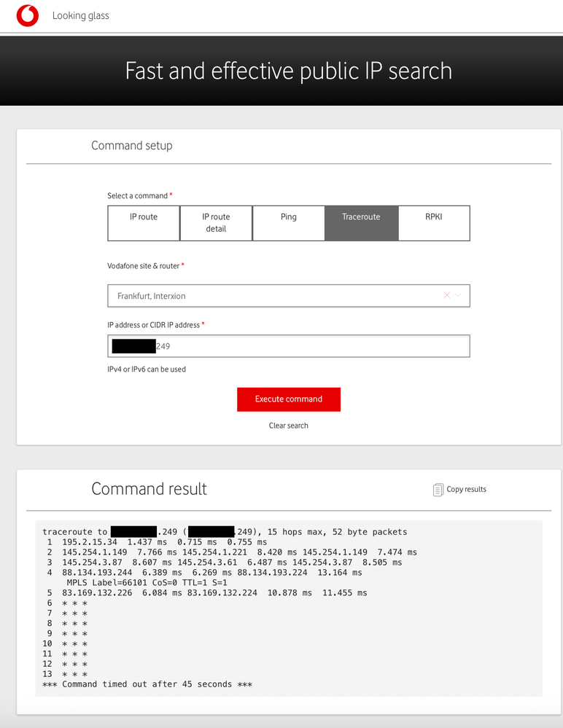Click 'MPLS Label=66101 CoS=0 TTL=1 S=1' line
Image resolution: width=563 pixels, height=728 pixels.
tap(147, 583)
